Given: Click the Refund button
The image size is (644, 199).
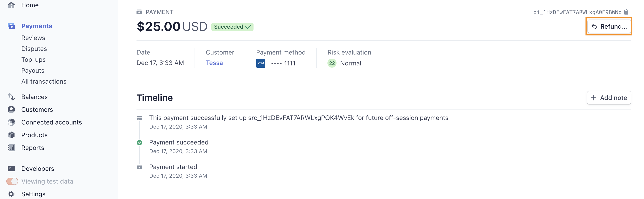Looking at the screenshot, I should 609,27.
